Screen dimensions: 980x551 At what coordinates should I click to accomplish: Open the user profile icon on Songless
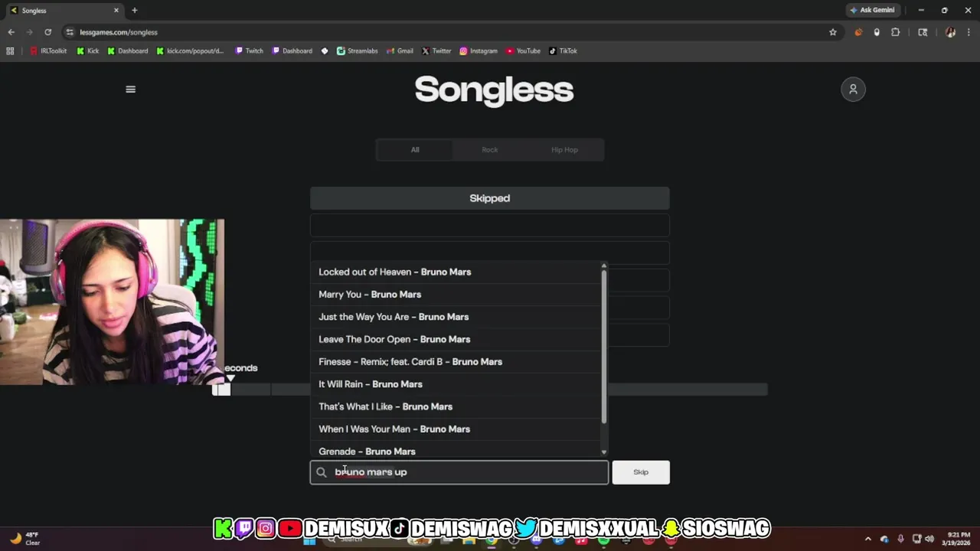pyautogui.click(x=853, y=90)
